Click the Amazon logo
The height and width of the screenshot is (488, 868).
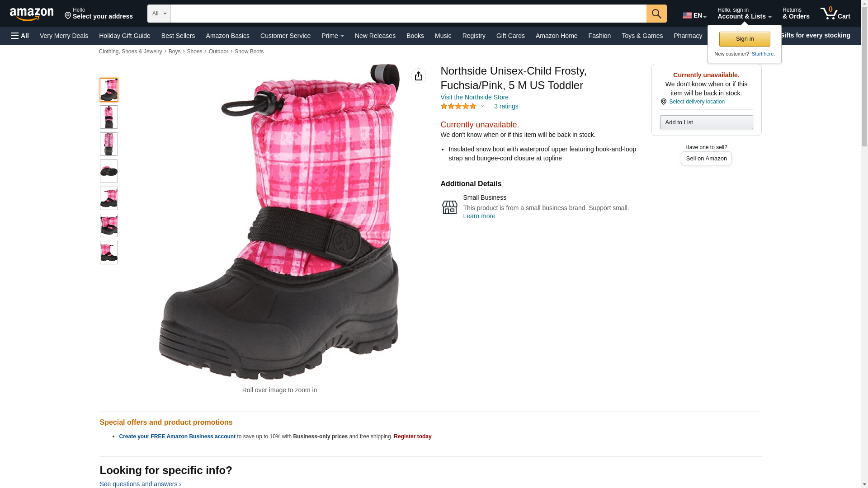click(x=32, y=14)
